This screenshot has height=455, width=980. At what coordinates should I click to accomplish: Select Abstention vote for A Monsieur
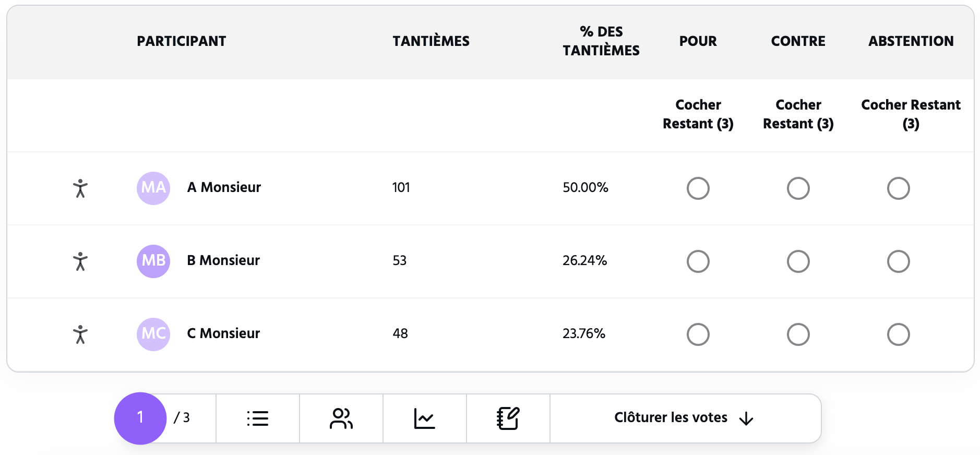click(x=899, y=188)
